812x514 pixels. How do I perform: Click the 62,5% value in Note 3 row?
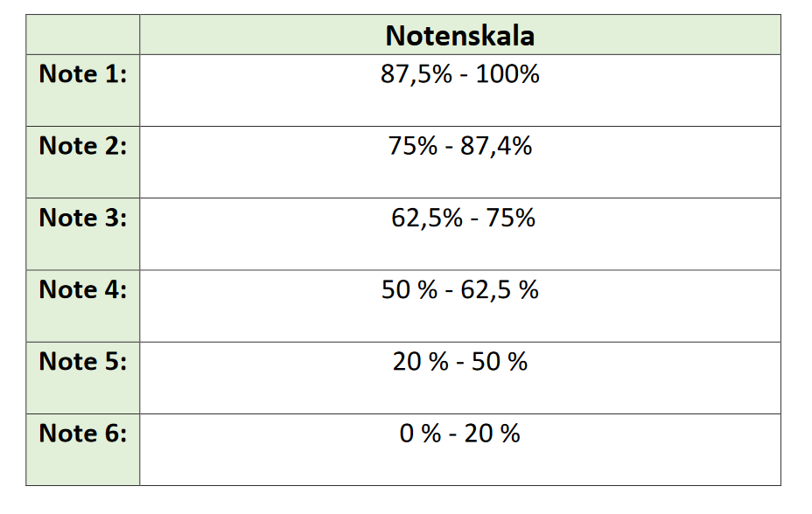pos(427,218)
